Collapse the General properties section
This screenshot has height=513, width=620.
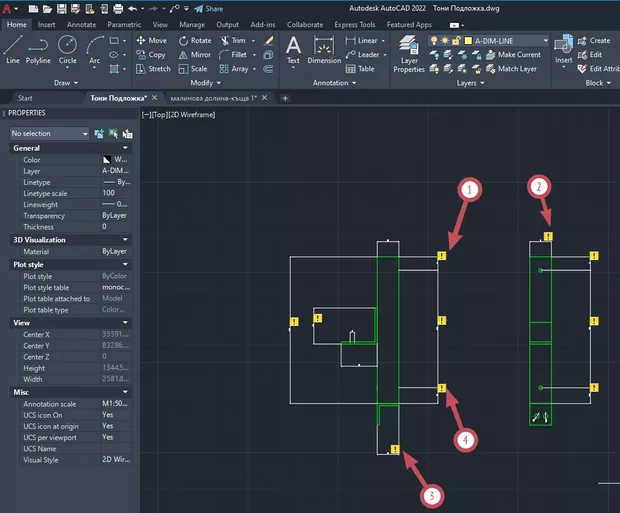pyautogui.click(x=125, y=148)
